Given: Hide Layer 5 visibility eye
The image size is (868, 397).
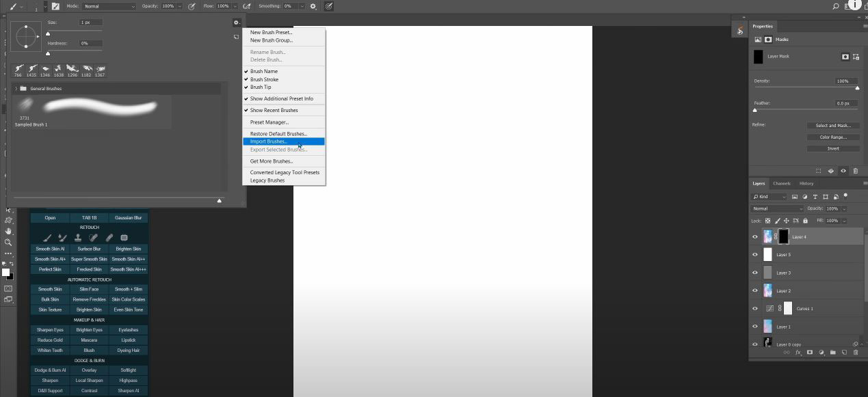Looking at the screenshot, I should click(x=755, y=255).
